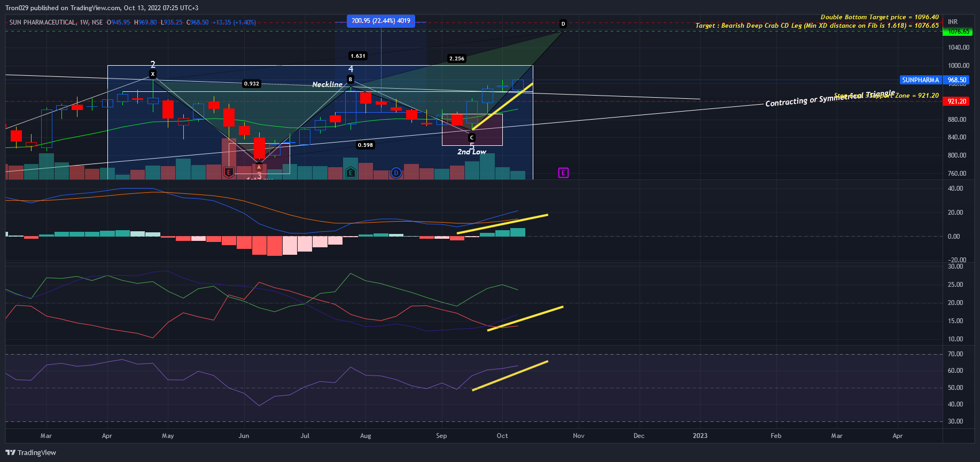Click the wave number 2 label
980x462 pixels.
[x=153, y=65]
